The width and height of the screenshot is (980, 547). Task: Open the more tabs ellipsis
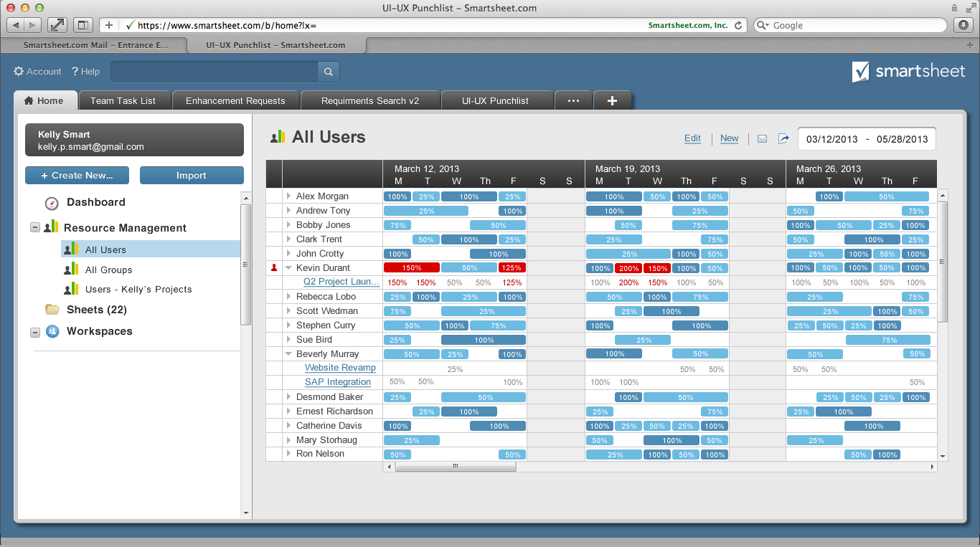tap(573, 101)
